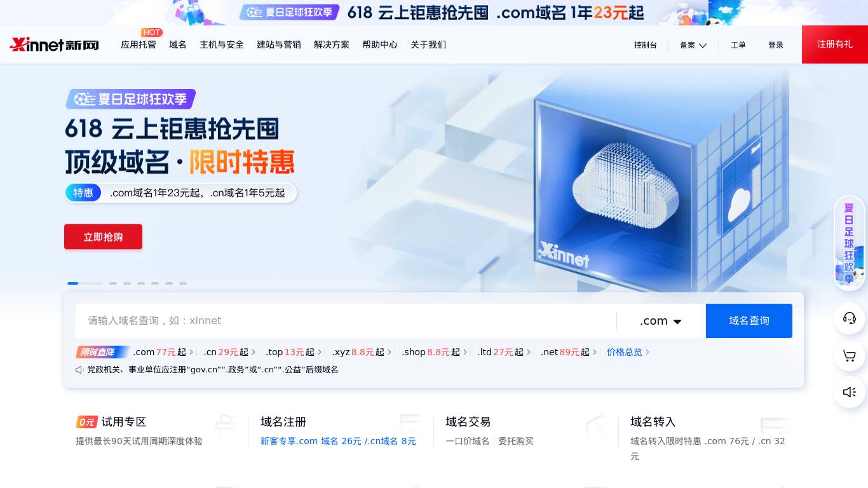Click the domain name search input field
The width and height of the screenshot is (868, 488).
(346, 321)
